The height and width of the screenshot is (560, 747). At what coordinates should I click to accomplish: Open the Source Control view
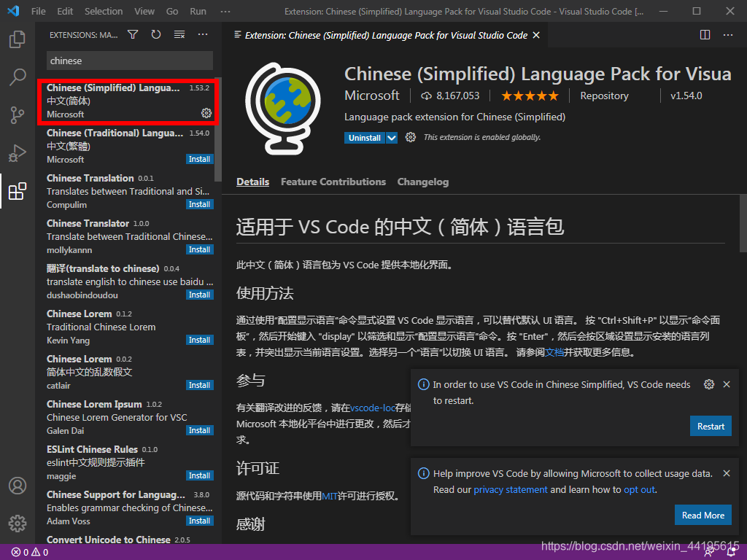click(18, 115)
